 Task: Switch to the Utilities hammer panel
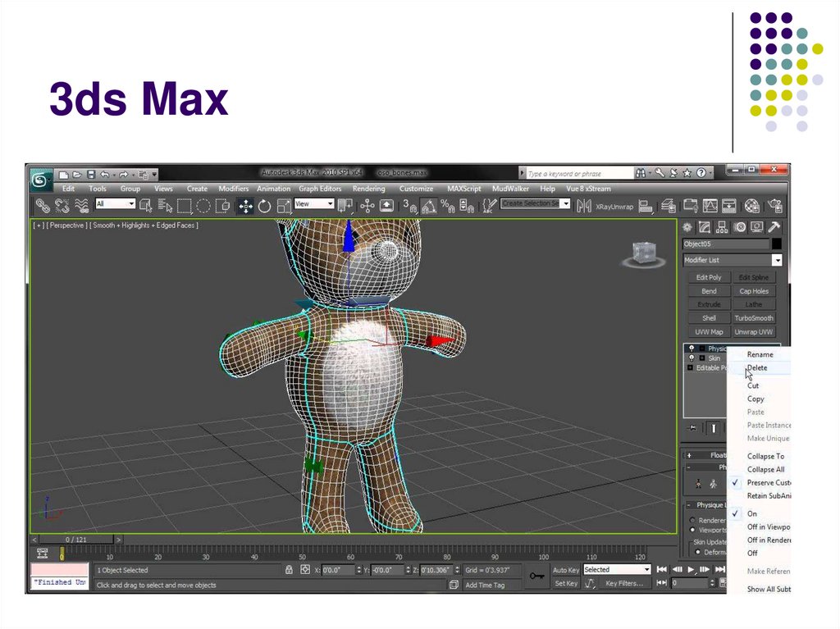773,227
